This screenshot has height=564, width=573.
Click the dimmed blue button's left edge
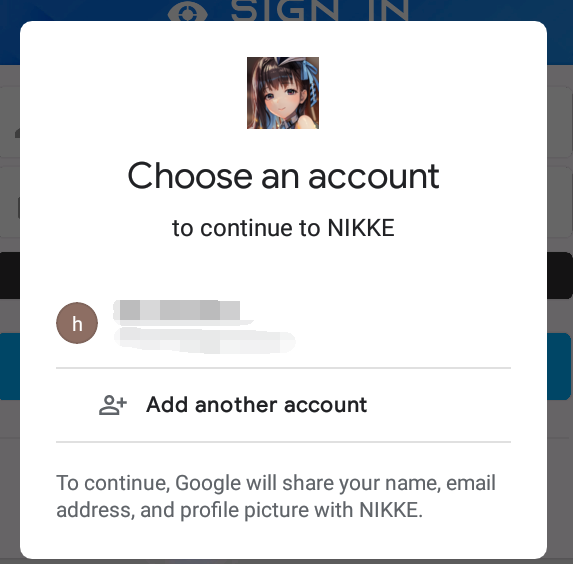click(10, 367)
